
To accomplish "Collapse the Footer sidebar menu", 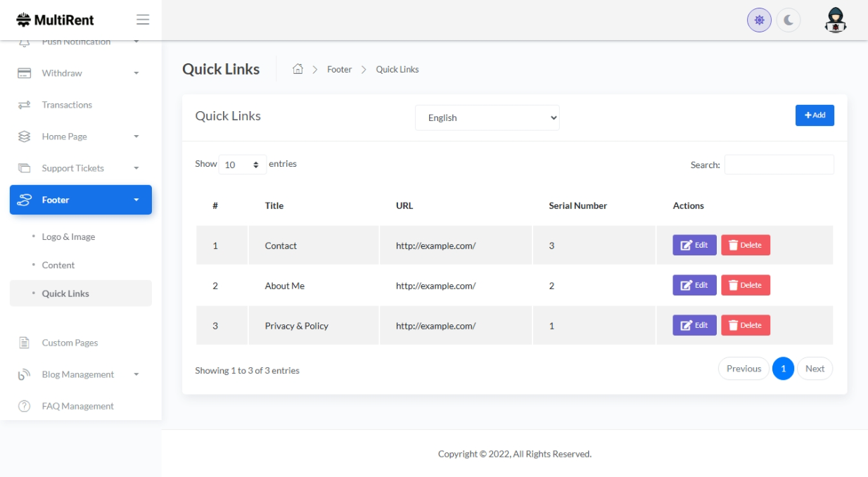I will [x=81, y=200].
